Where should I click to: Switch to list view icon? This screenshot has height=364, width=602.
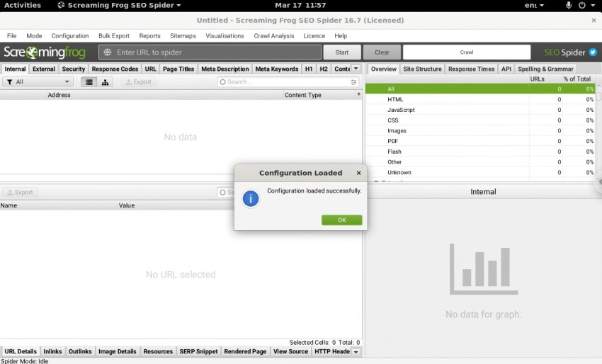(89, 82)
